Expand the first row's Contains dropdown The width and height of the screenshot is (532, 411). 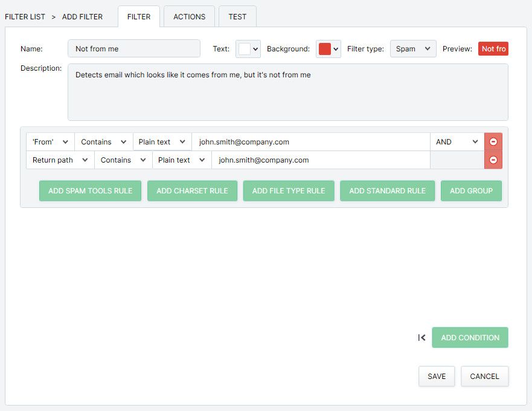point(103,142)
